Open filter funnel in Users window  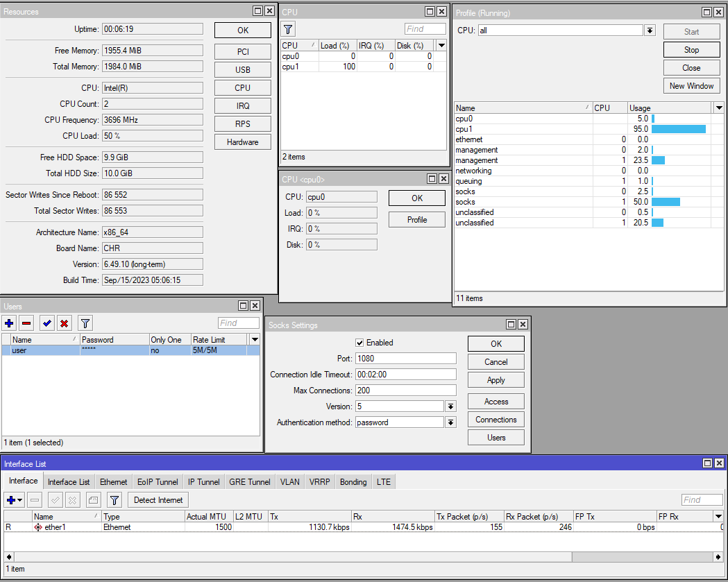pos(85,323)
